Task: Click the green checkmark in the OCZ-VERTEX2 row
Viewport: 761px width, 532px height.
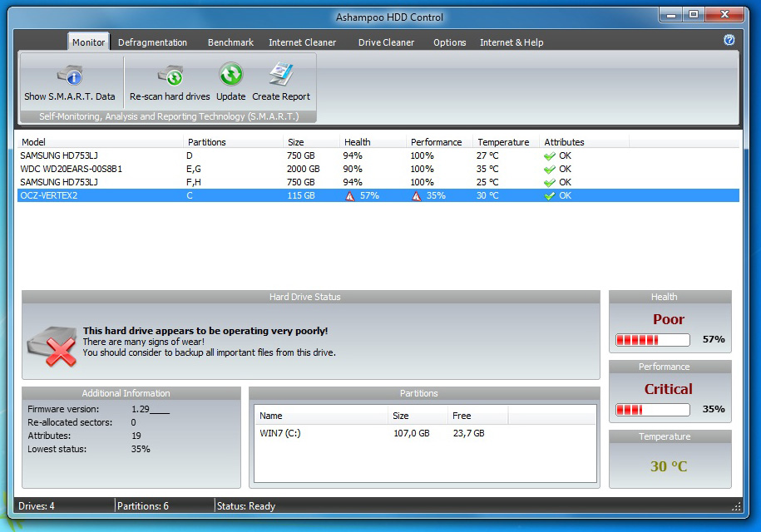Action: (550, 196)
